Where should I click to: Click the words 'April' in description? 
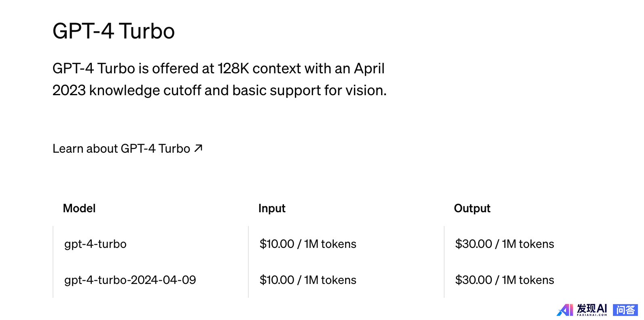pyautogui.click(x=369, y=69)
